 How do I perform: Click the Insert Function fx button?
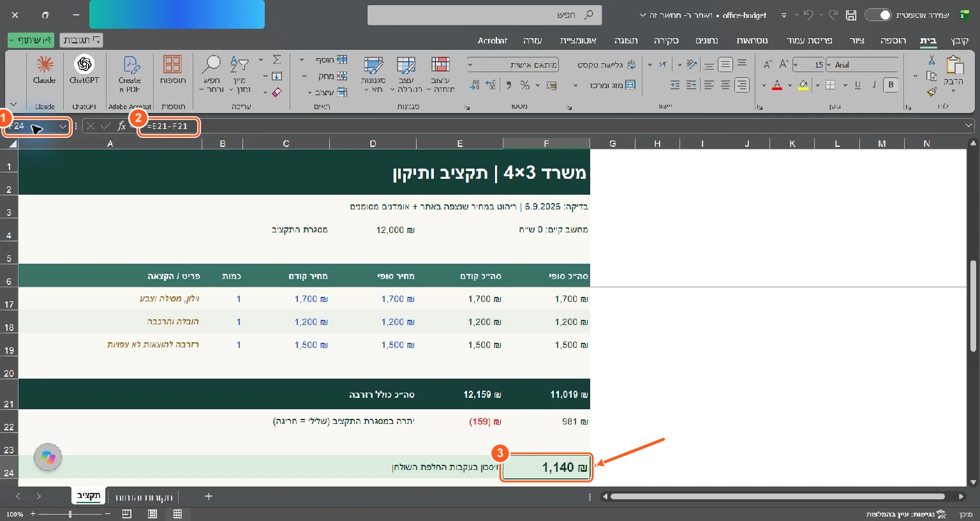click(122, 126)
